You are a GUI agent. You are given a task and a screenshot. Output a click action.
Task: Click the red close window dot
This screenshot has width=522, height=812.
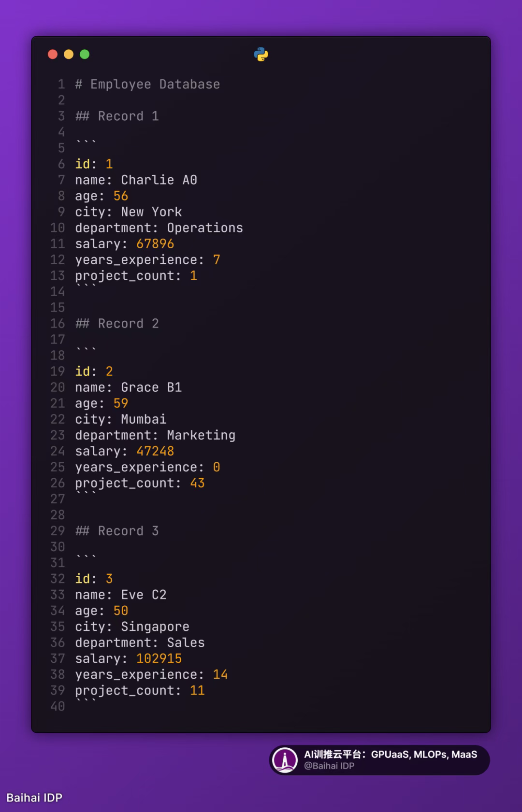click(x=53, y=55)
